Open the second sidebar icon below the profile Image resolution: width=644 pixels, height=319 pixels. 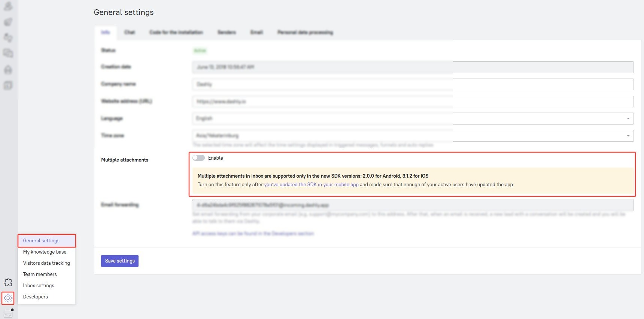[x=8, y=22]
